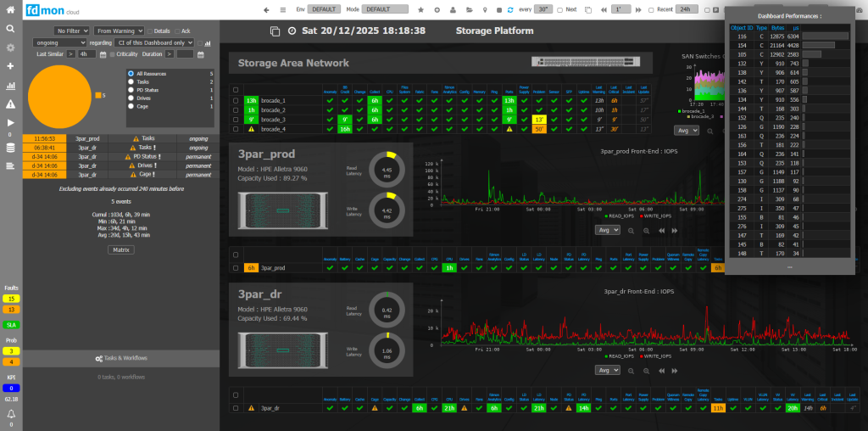Check the 3par_dr row checkbox

click(236, 408)
